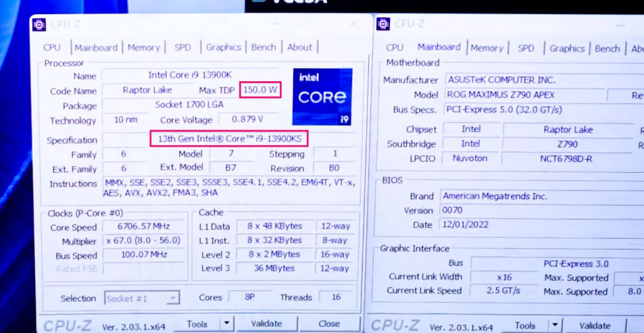
Task: Select the Bench tab in left window
Action: (x=263, y=47)
